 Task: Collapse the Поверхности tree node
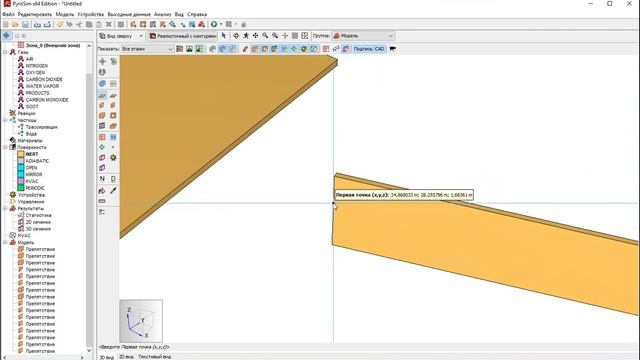(x=5, y=147)
